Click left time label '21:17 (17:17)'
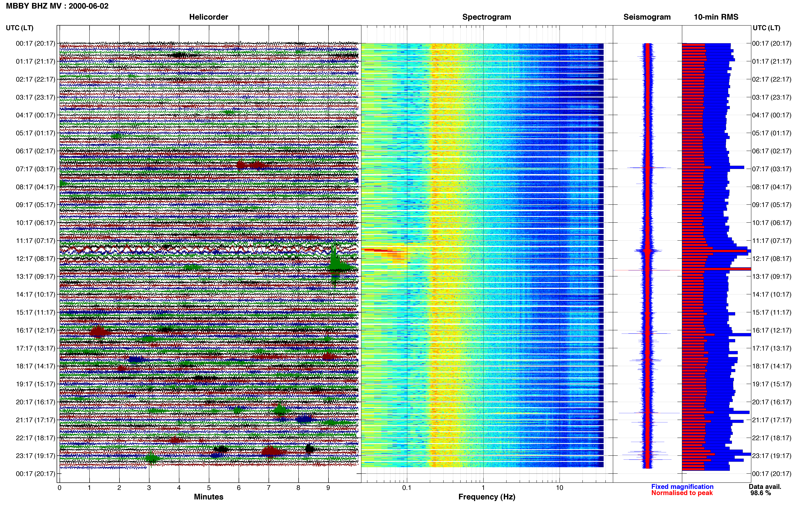The width and height of the screenshot is (812, 508). point(36,420)
